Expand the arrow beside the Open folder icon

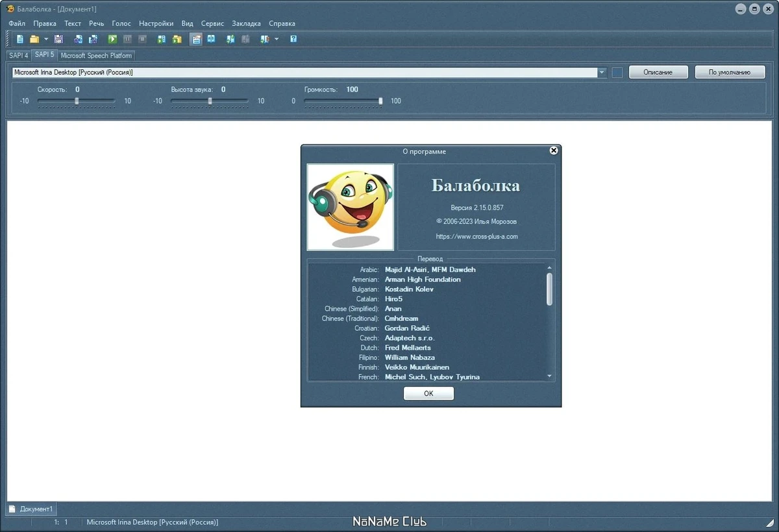pyautogui.click(x=46, y=39)
